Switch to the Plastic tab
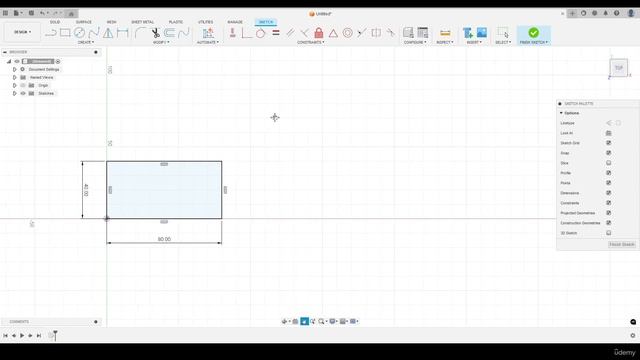 (x=176, y=22)
